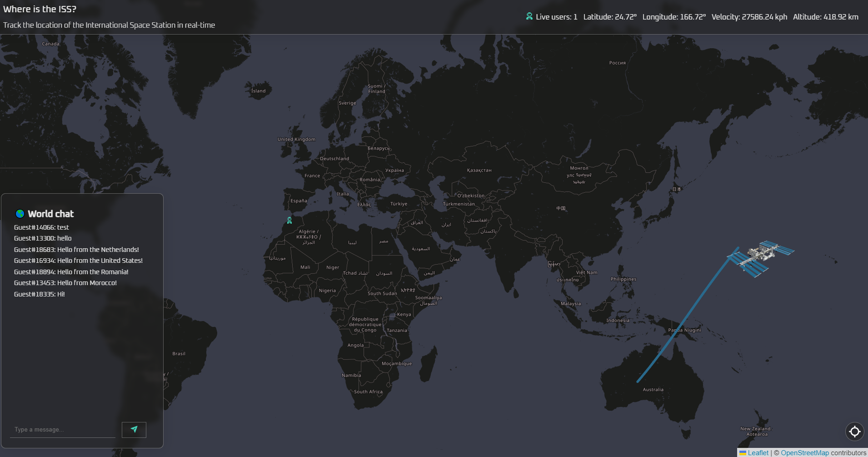Click the crosshair locate button

[854, 431]
